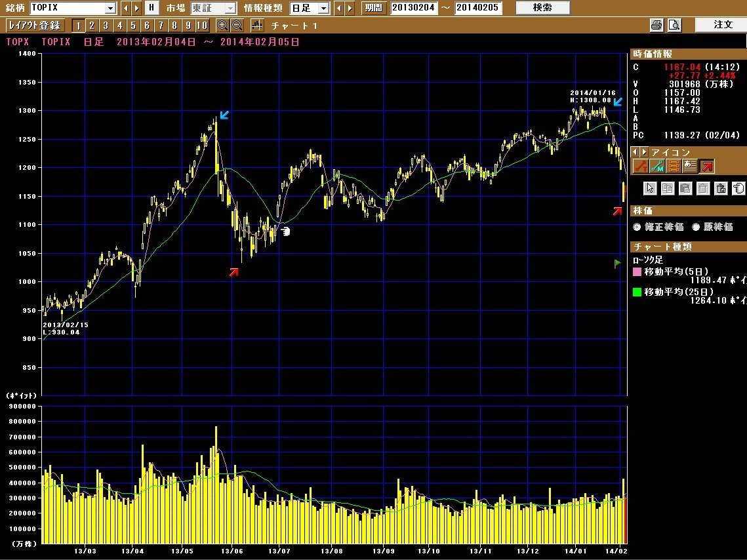747x560 pixels.
Task: Select the pointing hand tool icon
Action: point(738,189)
